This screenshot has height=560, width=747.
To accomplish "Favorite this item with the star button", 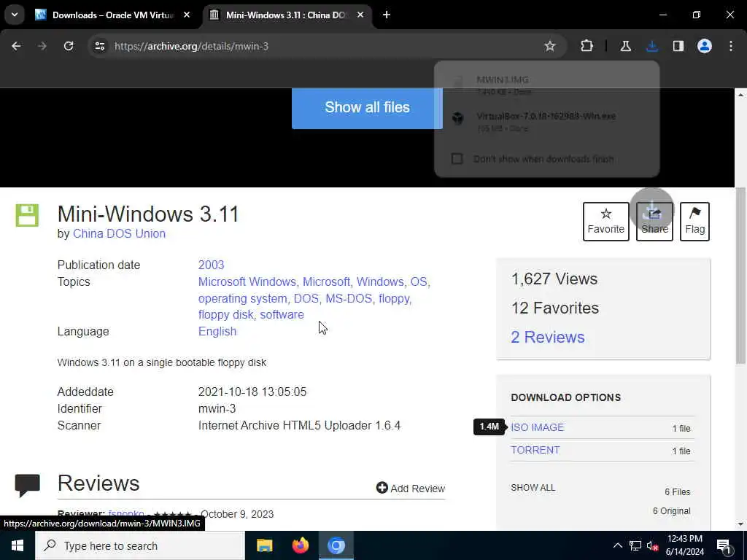I will coord(605,222).
